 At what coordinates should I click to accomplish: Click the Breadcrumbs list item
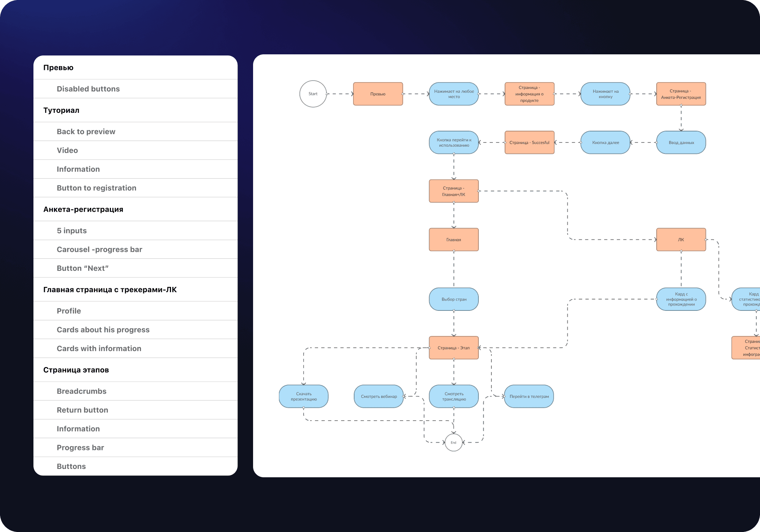coord(81,391)
